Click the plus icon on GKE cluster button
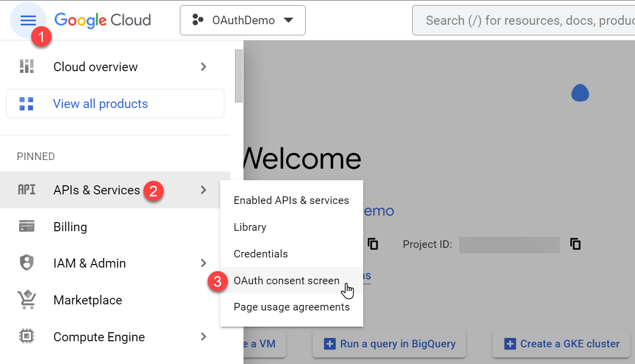This screenshot has height=364, width=635. pyautogui.click(x=510, y=344)
